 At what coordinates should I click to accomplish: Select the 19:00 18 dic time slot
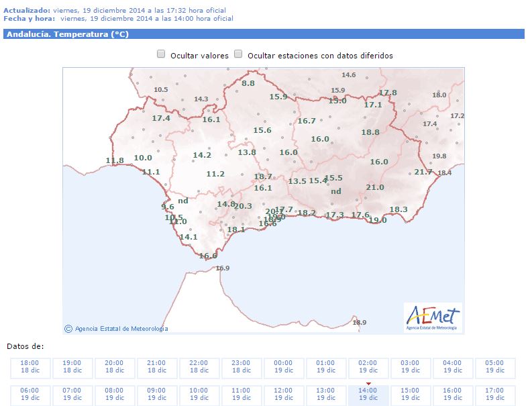(x=72, y=366)
